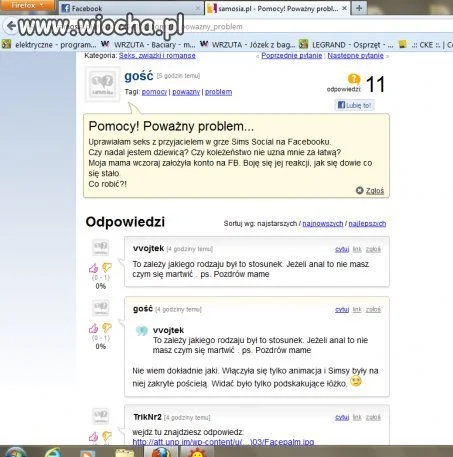Open the 'gość' question author's avatar
Viewport: 453px width, 457px height.
(x=102, y=84)
